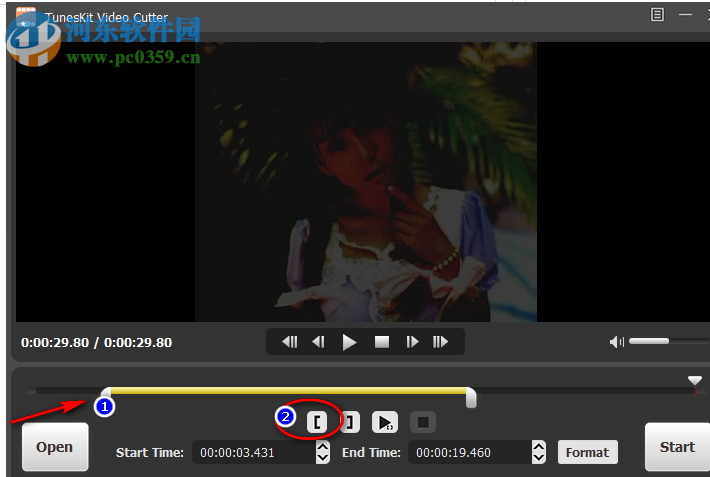Click the video preview area
Viewport: 710px width, 477px height.
(363, 182)
